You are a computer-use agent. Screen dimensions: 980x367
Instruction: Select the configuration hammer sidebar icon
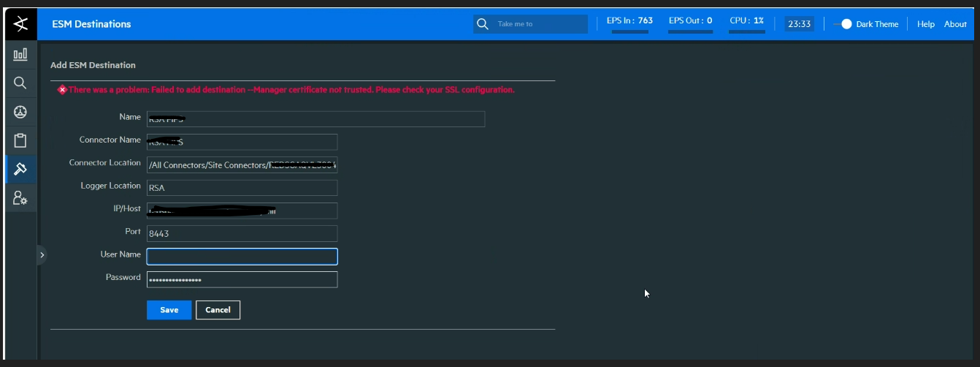[x=20, y=169]
